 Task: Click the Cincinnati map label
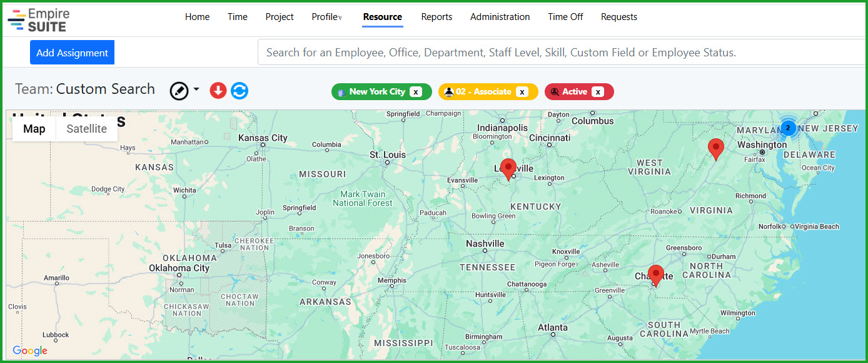point(550,138)
